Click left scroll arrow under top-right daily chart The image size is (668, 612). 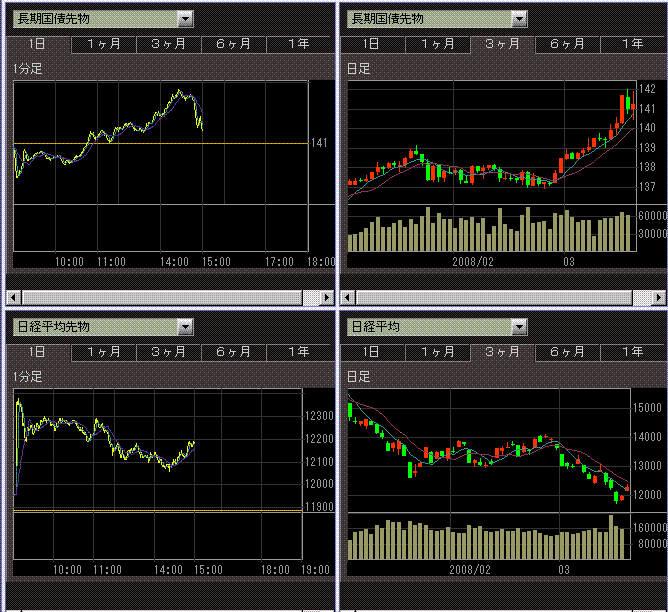point(347,297)
